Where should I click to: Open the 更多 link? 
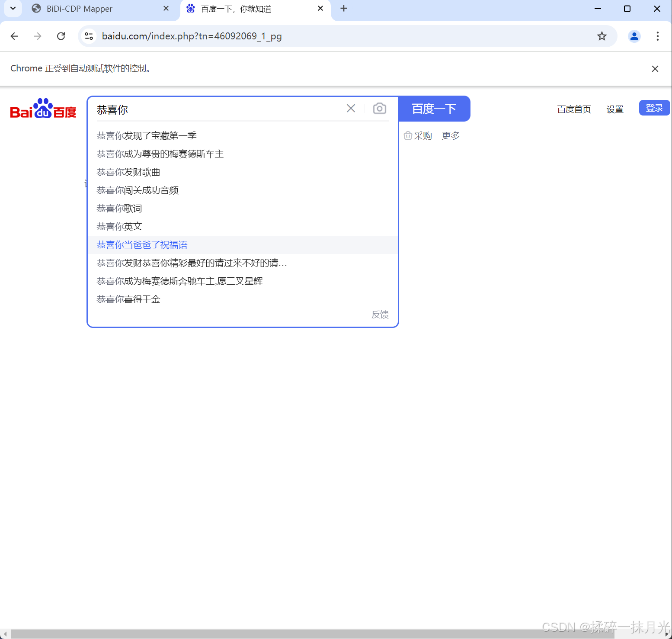tap(451, 136)
